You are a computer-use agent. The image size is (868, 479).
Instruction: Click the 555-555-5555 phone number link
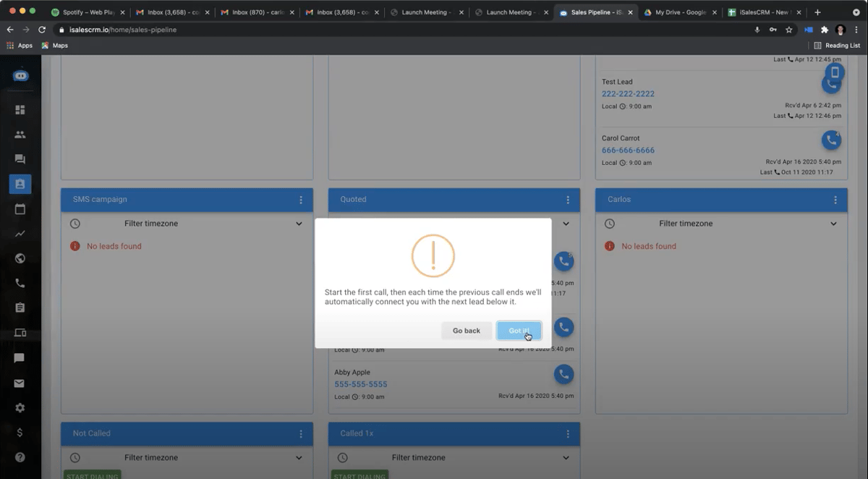tap(360, 384)
